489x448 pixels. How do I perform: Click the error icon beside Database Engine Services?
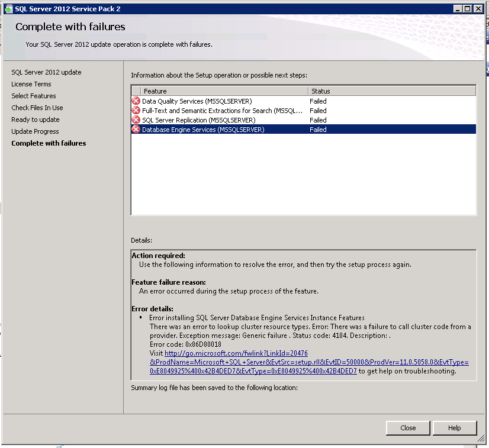pyautogui.click(x=136, y=130)
